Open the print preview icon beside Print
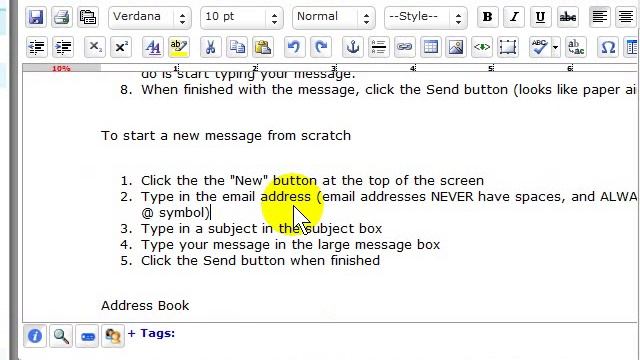This screenshot has width=640, height=360. point(87,17)
